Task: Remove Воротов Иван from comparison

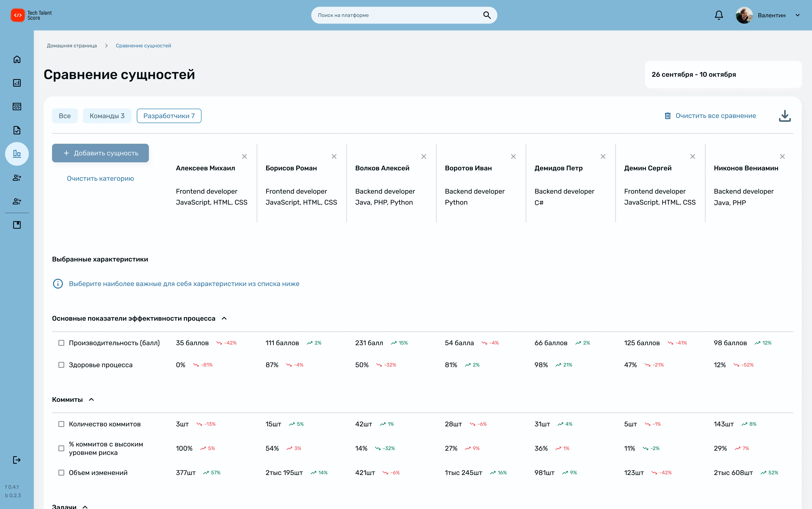Action: pyautogui.click(x=513, y=157)
